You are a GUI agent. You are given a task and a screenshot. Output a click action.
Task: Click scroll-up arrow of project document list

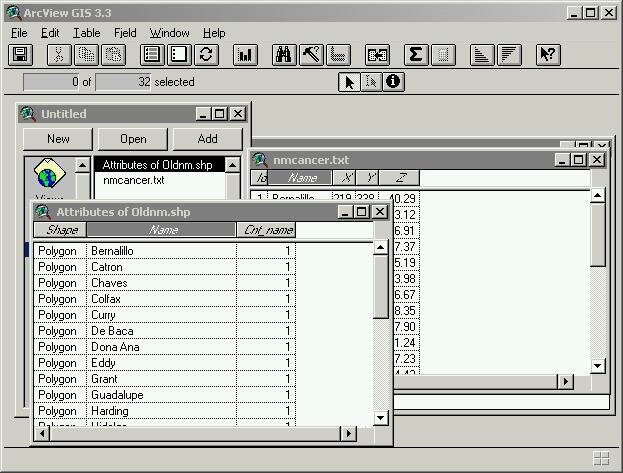[x=232, y=165]
